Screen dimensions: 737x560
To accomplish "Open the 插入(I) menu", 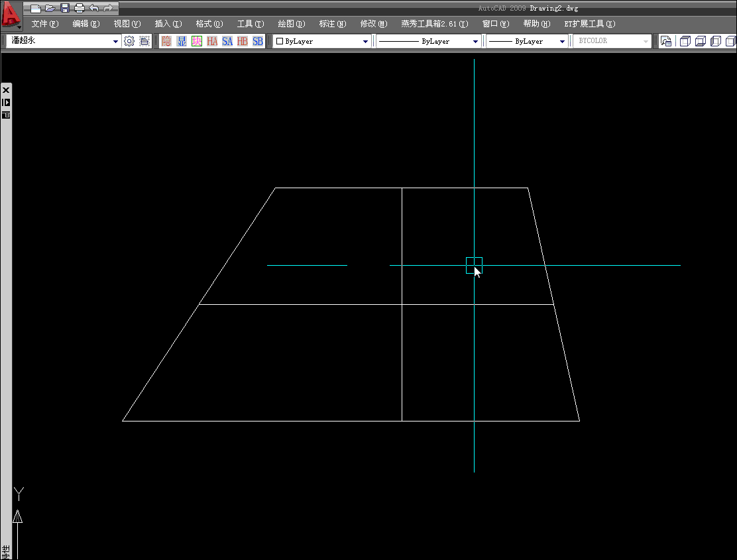I will pos(168,23).
